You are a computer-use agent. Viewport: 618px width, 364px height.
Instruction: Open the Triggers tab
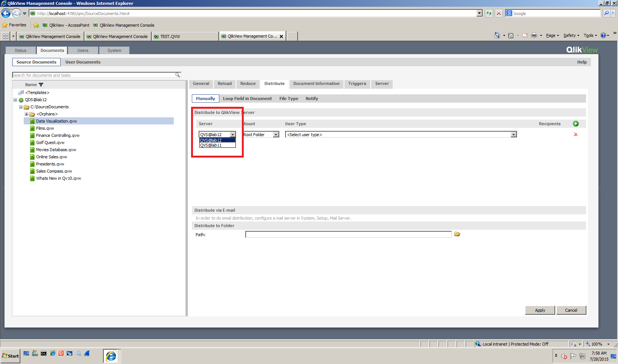(357, 83)
